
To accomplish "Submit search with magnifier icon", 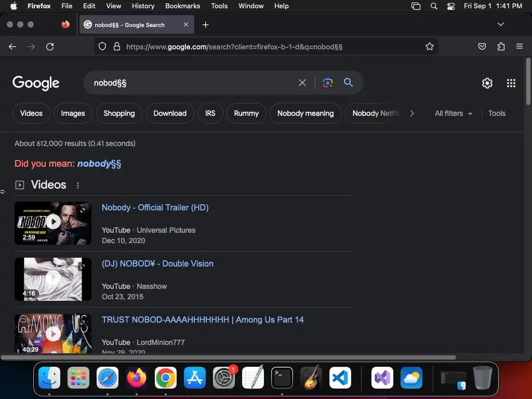I will [x=348, y=82].
